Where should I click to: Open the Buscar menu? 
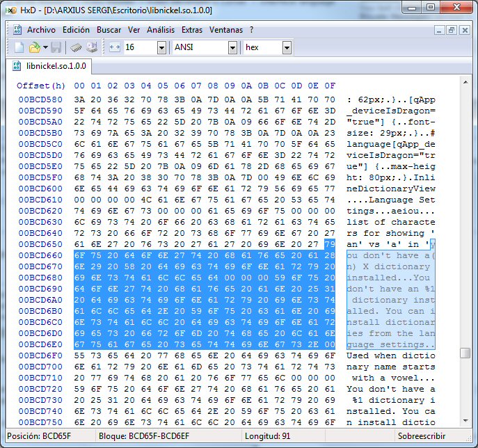[x=109, y=30]
